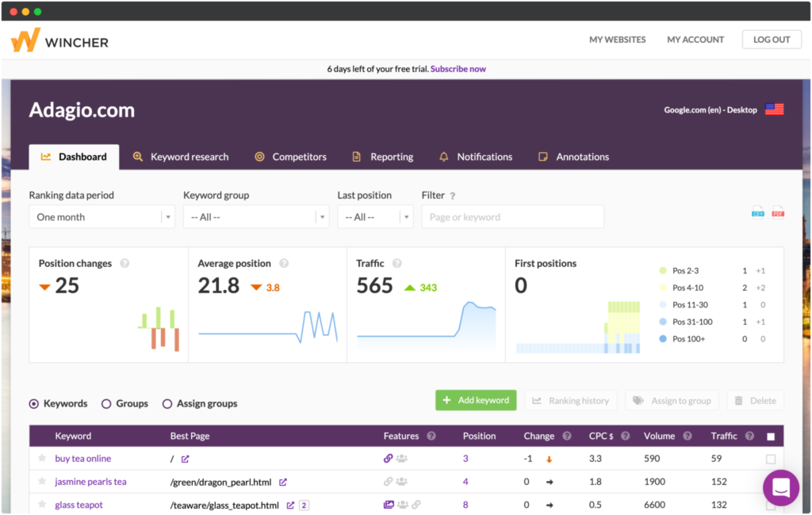
Task: Open the jasmine pearls tea keyword link
Action: pos(90,482)
